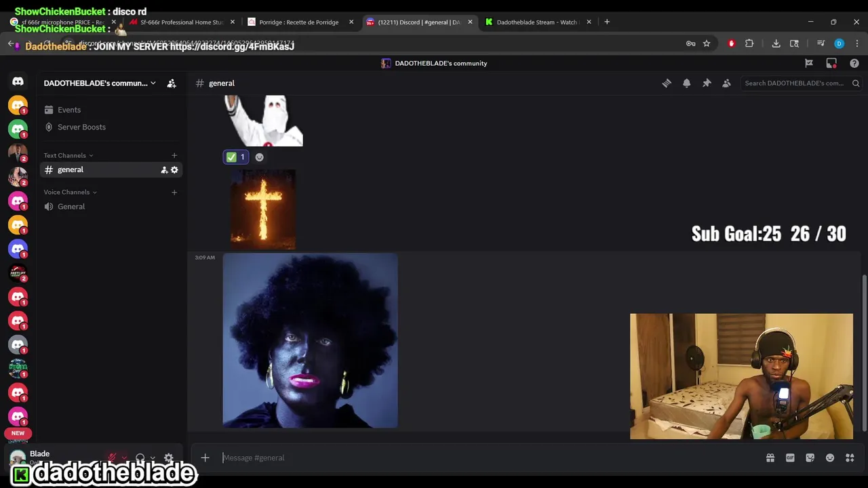The height and width of the screenshot is (488, 868).
Task: Open the Discord help question mark icon
Action: 854,63
